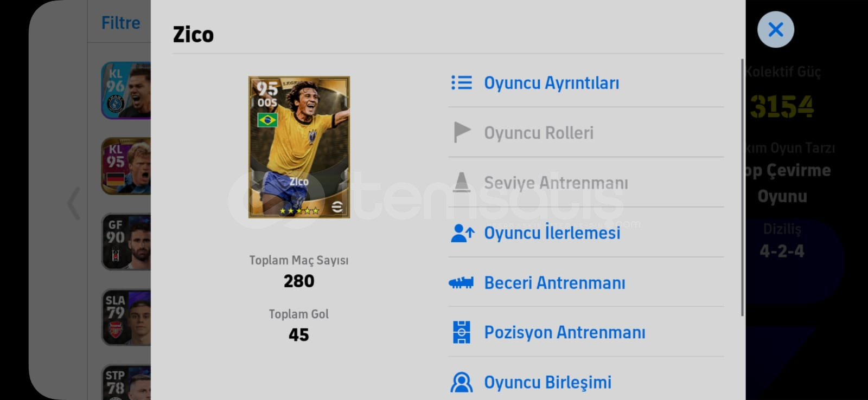The image size is (868, 400).
Task: Select the GF 90 player card
Action: coord(126,242)
